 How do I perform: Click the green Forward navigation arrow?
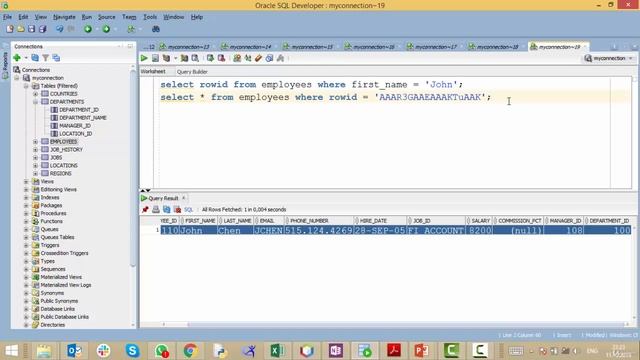[107, 29]
